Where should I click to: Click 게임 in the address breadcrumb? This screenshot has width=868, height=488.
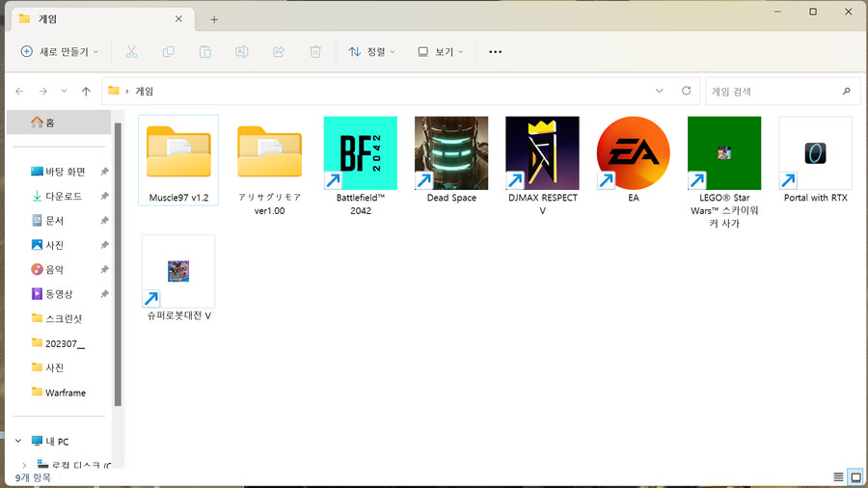pos(145,91)
